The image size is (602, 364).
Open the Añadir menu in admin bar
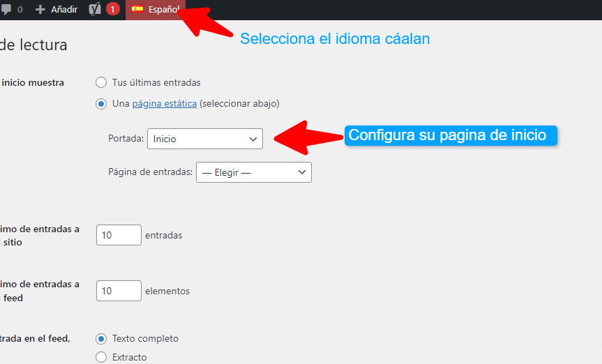(x=57, y=9)
